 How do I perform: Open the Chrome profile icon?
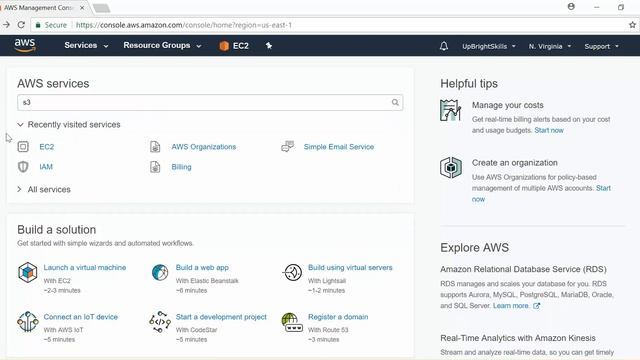point(571,7)
